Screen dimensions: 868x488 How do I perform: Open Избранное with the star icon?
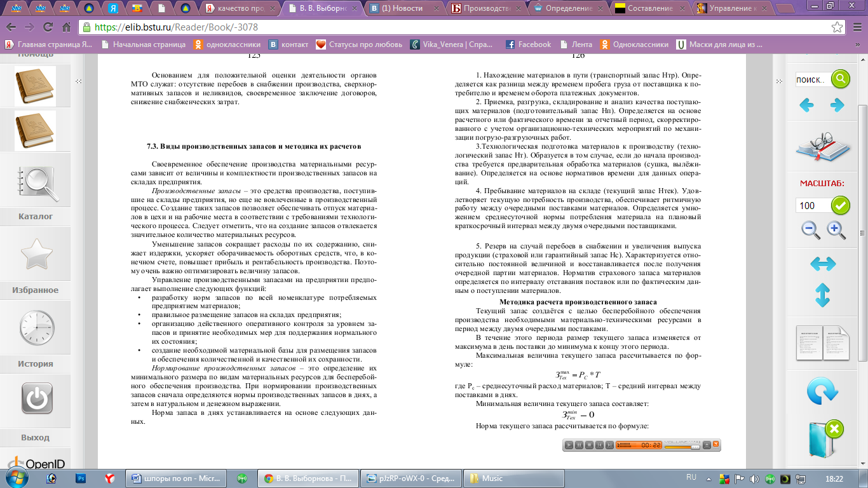[36, 254]
